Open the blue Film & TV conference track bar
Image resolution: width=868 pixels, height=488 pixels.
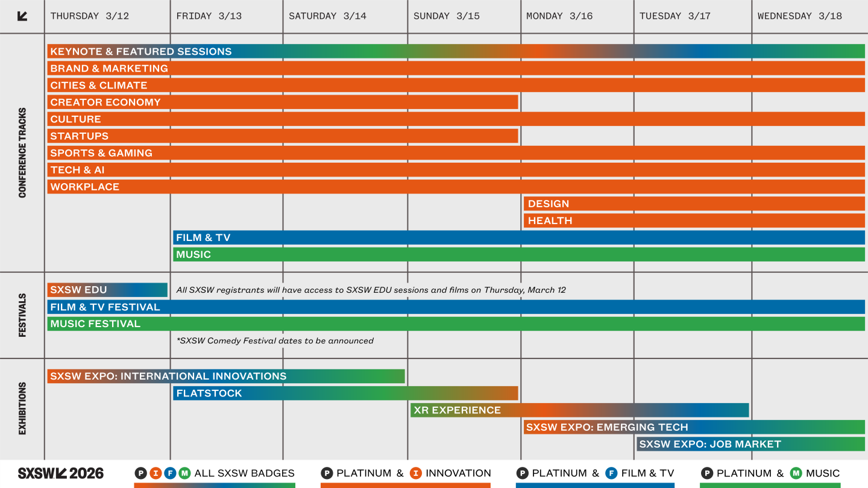519,237
